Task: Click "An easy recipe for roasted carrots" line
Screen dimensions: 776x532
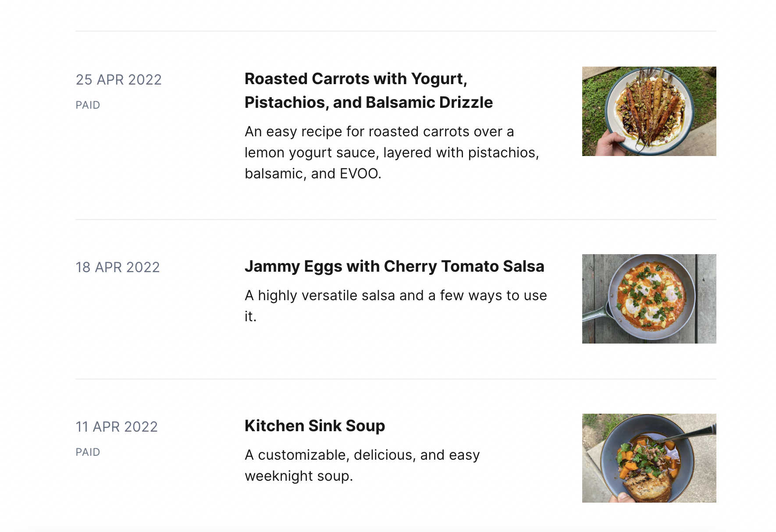Action: [x=379, y=132]
